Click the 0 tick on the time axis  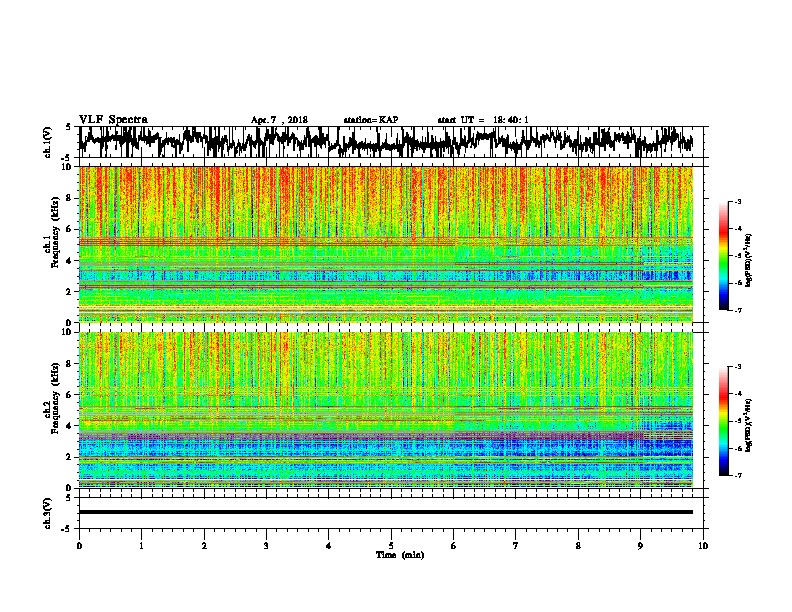79,546
